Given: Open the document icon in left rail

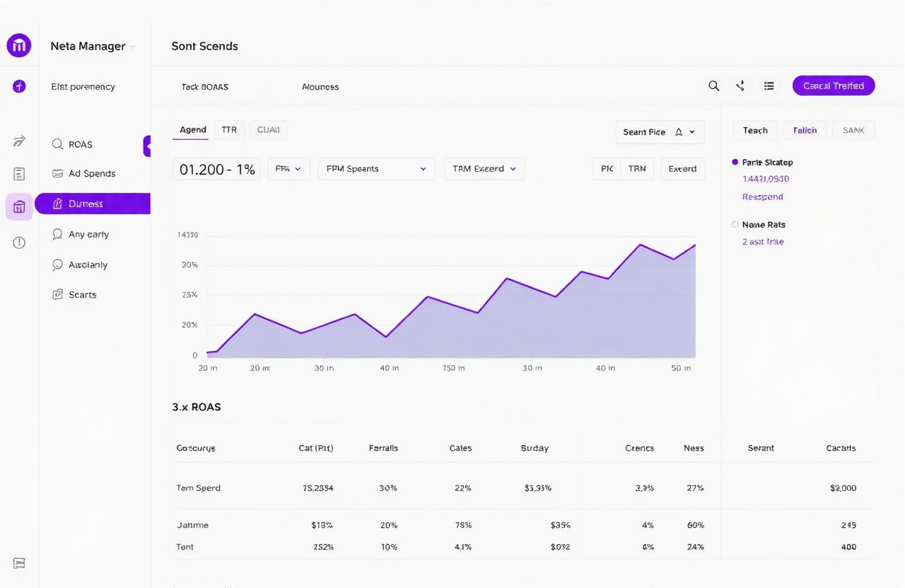Looking at the screenshot, I should [19, 174].
